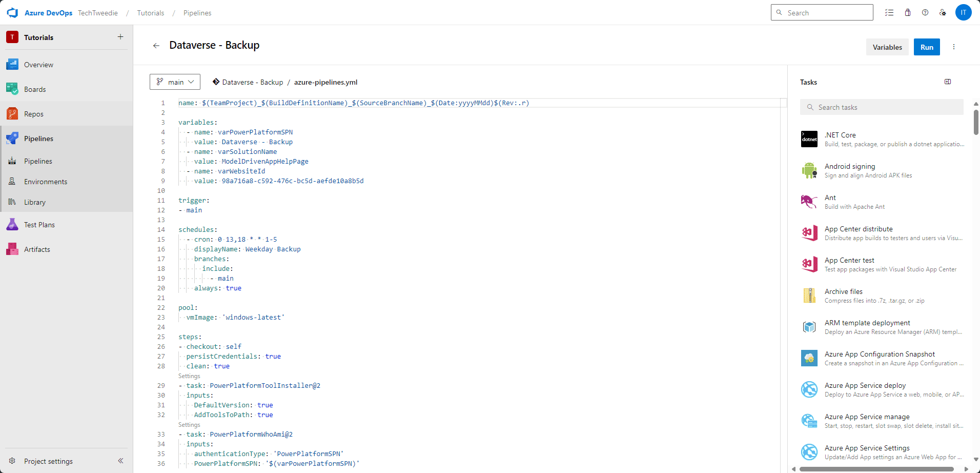
Task: Open the Marketplace bag icon
Action: tap(908, 12)
